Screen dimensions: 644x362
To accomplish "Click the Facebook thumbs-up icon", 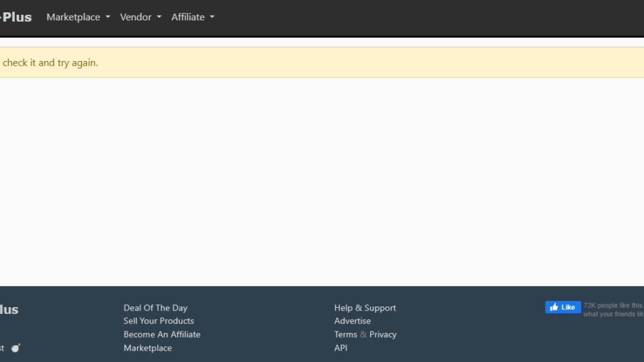I will (555, 307).
